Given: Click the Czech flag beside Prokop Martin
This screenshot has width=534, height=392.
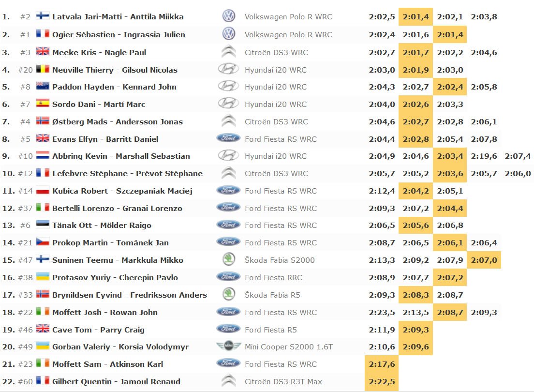Looking at the screenshot, I should tap(43, 242).
